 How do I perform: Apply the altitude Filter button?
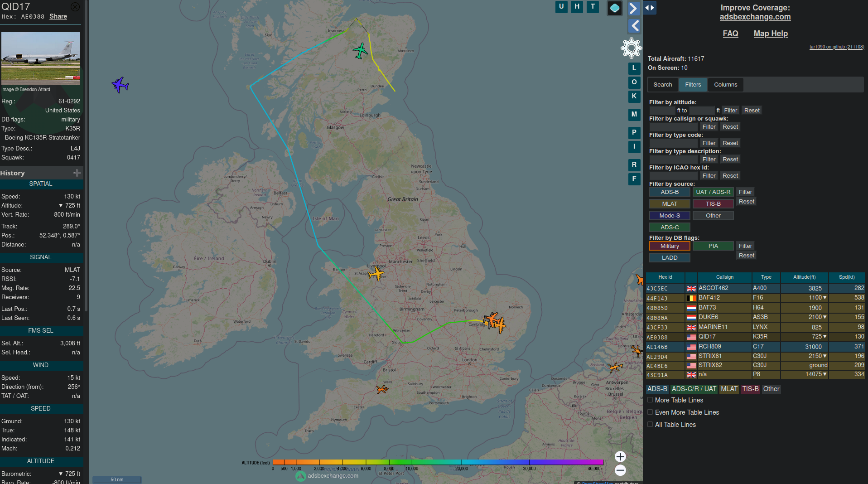pos(730,111)
